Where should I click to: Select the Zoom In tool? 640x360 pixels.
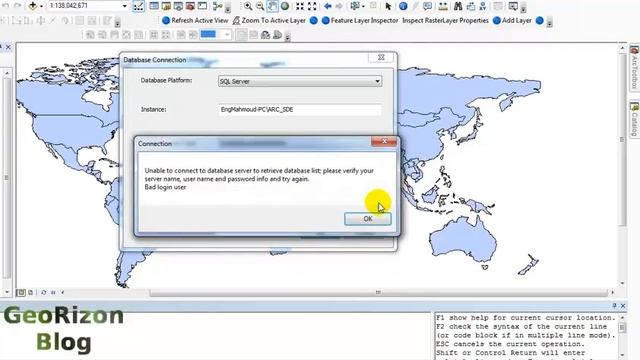click(x=248, y=6)
